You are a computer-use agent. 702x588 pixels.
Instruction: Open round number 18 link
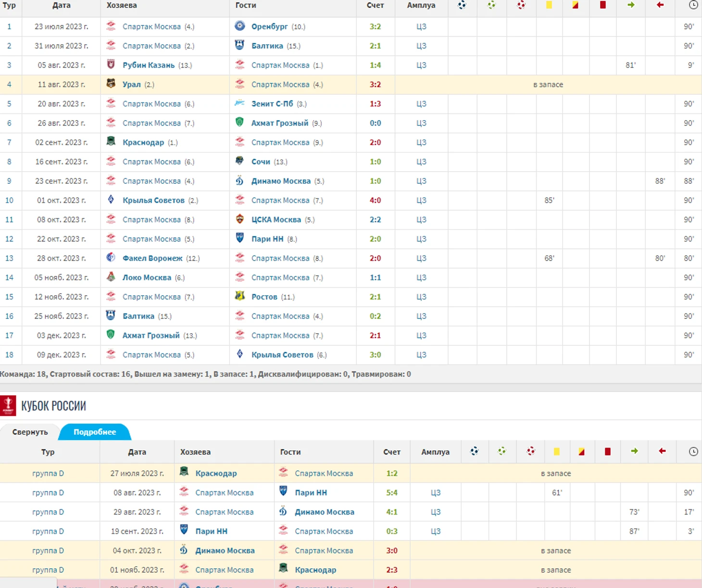click(9, 354)
